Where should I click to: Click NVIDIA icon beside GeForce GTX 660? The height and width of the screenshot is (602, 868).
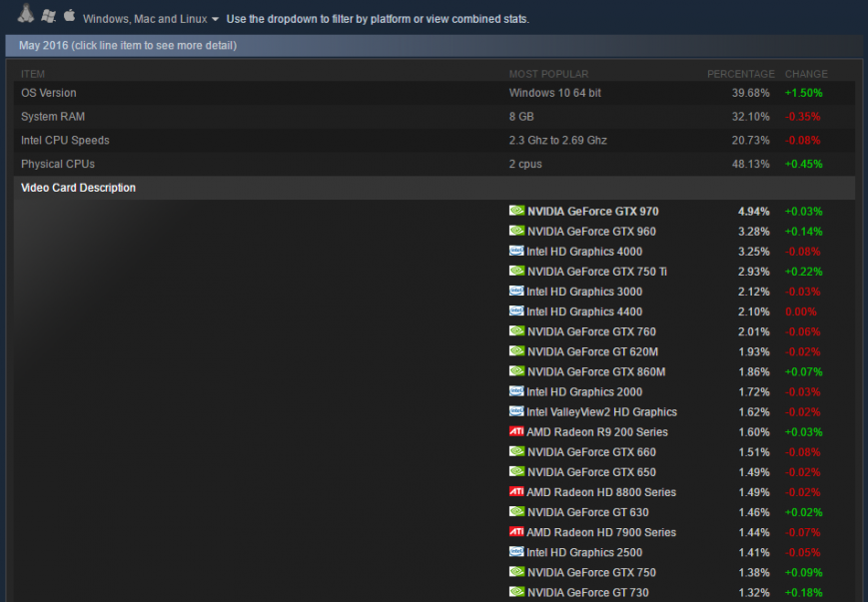coord(516,451)
